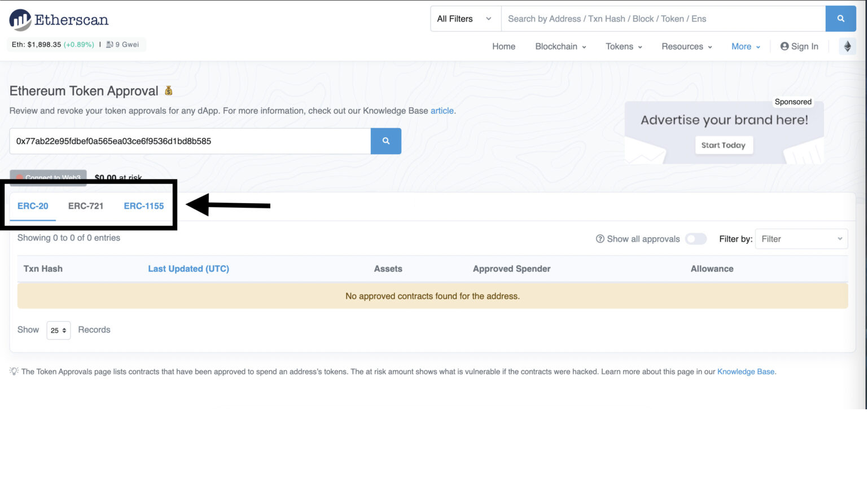The height and width of the screenshot is (481, 868).
Task: Open the All Filters dropdown
Action: 466,19
